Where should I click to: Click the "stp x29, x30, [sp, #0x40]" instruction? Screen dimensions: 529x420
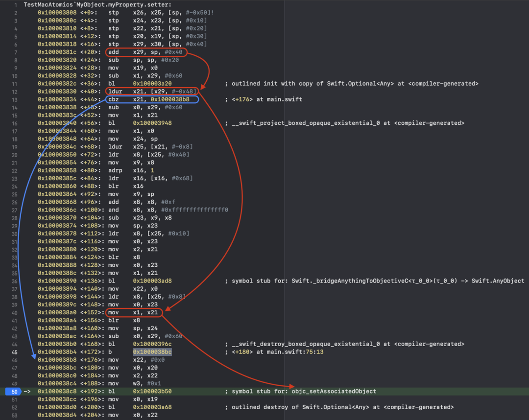pyautogui.click(x=158, y=44)
